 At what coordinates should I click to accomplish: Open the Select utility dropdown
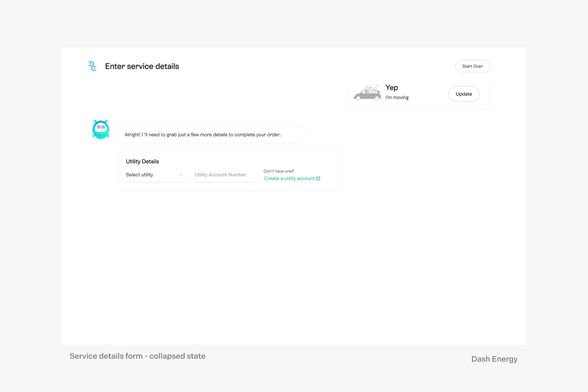click(156, 175)
